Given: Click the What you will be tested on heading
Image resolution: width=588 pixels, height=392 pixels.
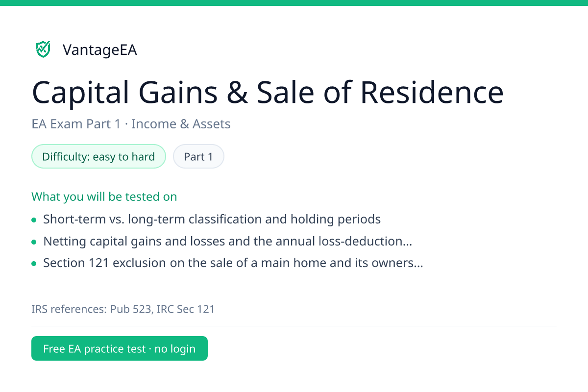Looking at the screenshot, I should click(104, 197).
